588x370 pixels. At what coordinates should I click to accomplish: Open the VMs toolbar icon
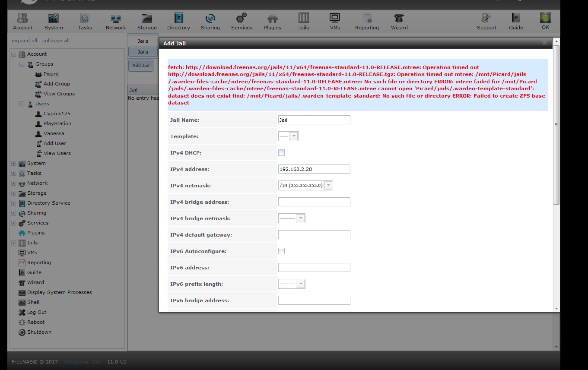click(x=335, y=22)
